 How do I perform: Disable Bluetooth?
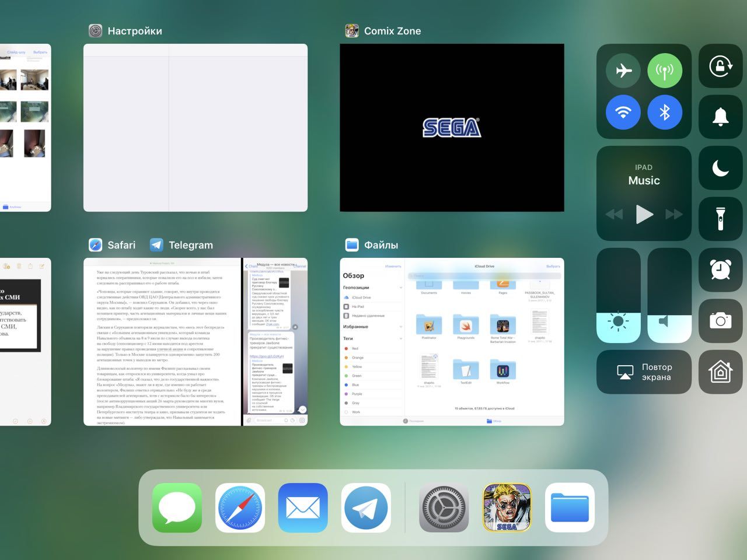[x=665, y=112]
